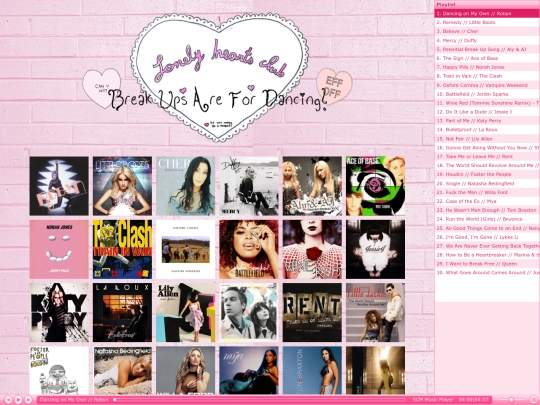Play '19. Houdini // Foster the People'

(487, 174)
